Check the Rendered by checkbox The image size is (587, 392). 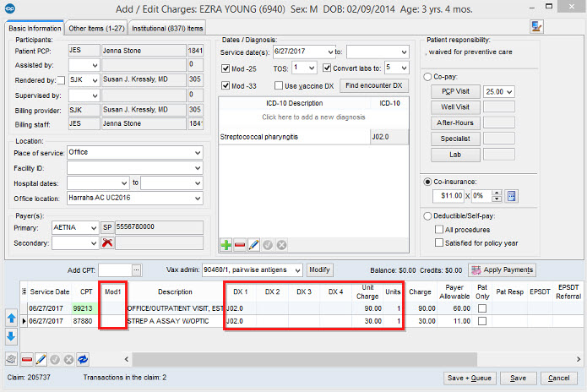click(61, 80)
